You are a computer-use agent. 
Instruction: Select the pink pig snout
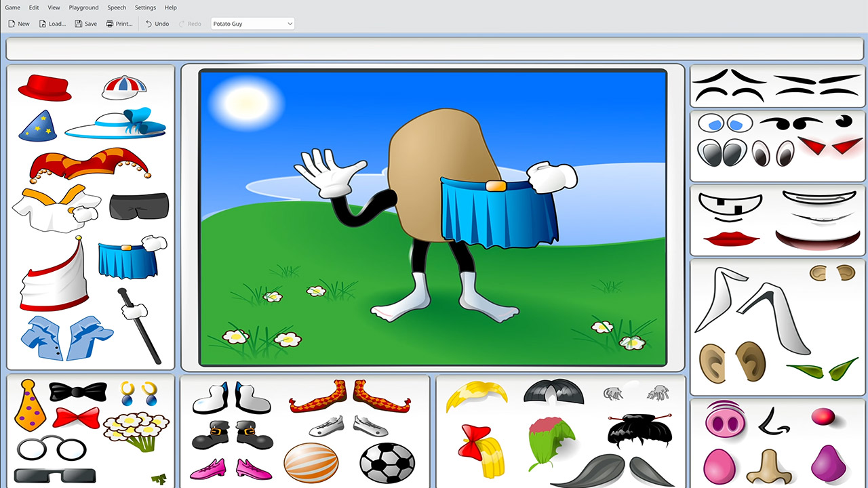pos(726,420)
